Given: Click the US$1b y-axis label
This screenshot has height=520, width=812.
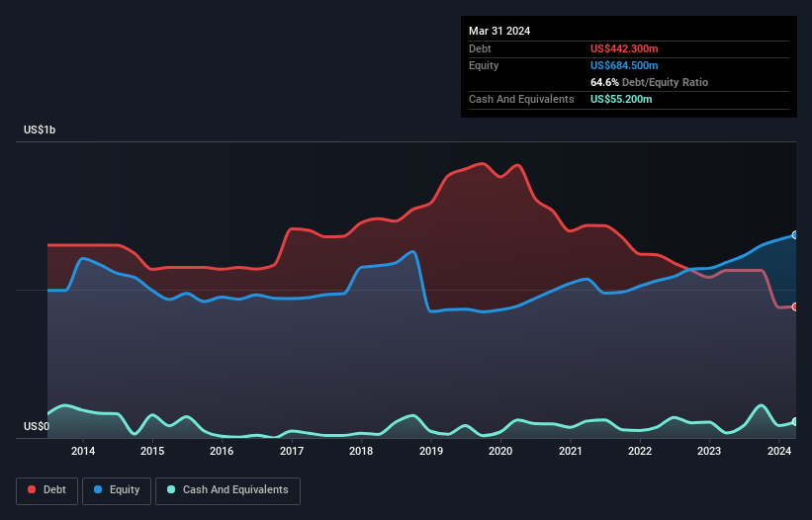Looking at the screenshot, I should click(40, 130).
